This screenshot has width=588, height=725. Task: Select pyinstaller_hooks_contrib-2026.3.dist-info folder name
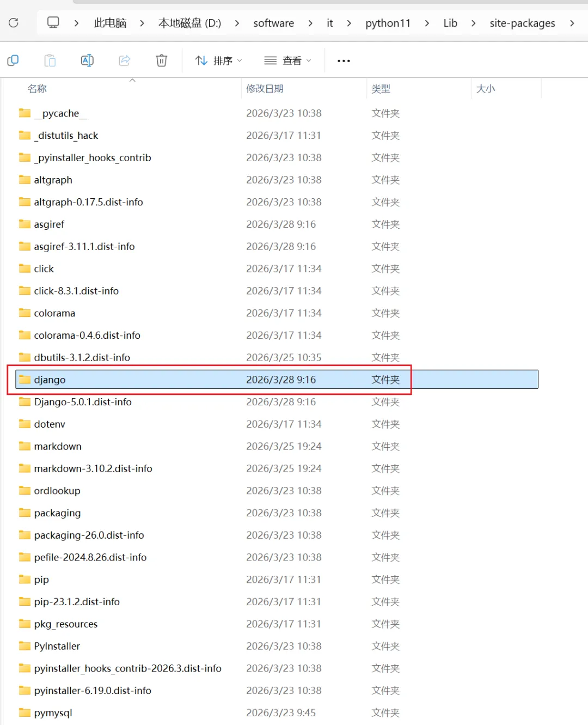coord(127,668)
